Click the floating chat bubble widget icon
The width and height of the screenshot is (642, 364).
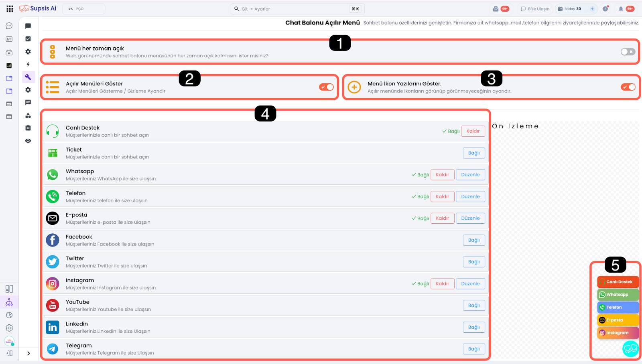(x=630, y=348)
